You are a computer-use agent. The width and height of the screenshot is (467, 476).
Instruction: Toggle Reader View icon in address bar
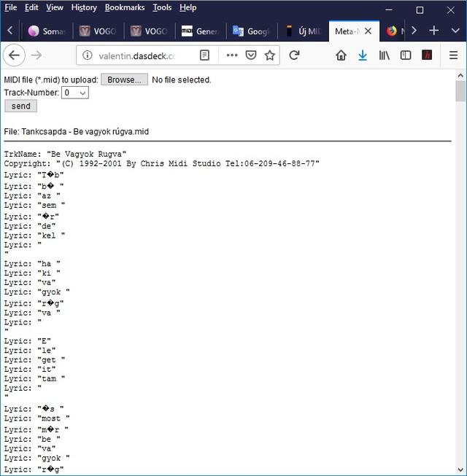pos(205,55)
